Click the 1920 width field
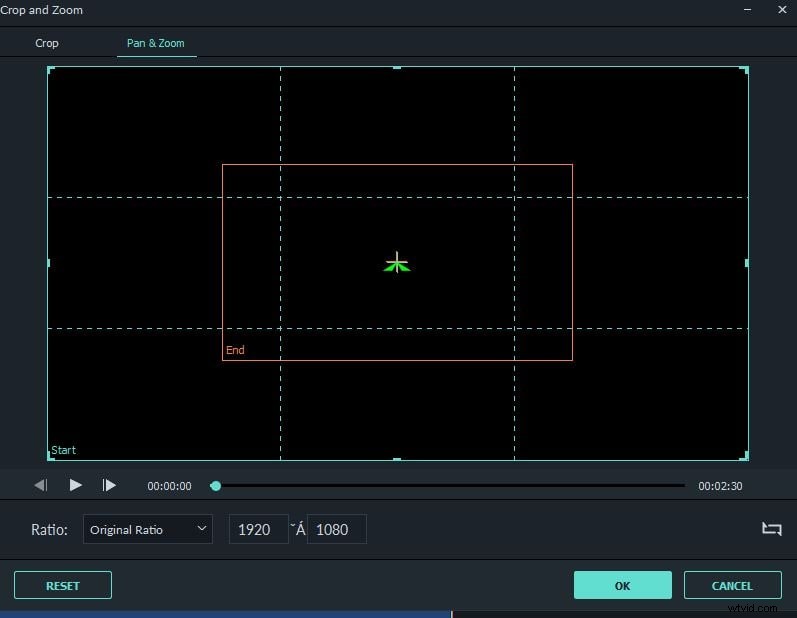This screenshot has width=797, height=618. click(259, 530)
